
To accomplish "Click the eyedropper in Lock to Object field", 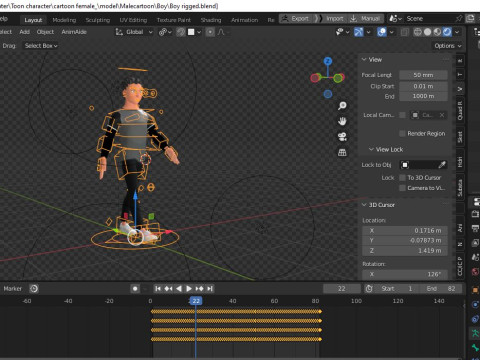I will pos(442,165).
